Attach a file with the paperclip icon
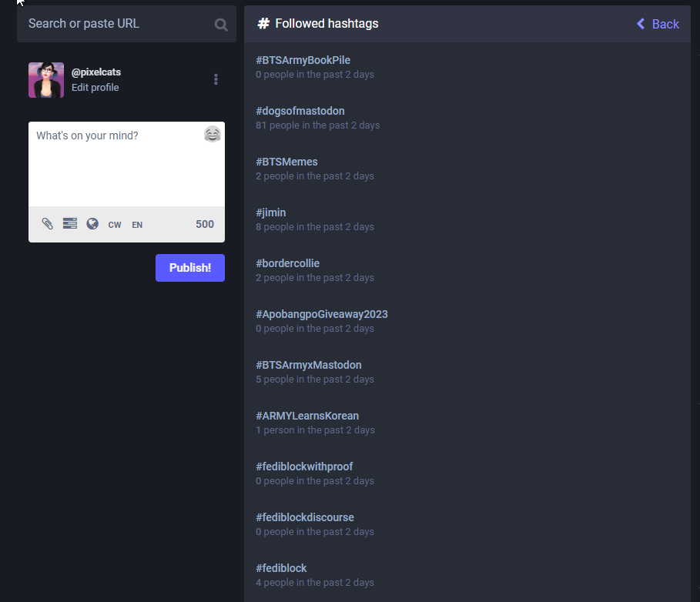This screenshot has height=602, width=700. [x=48, y=224]
